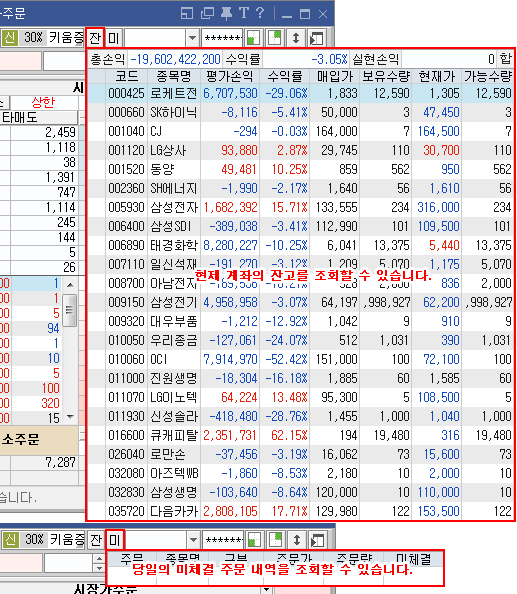The width and height of the screenshot is (517, 594).
Task: Open 잔 balance view in top toolbar
Action: (x=95, y=38)
